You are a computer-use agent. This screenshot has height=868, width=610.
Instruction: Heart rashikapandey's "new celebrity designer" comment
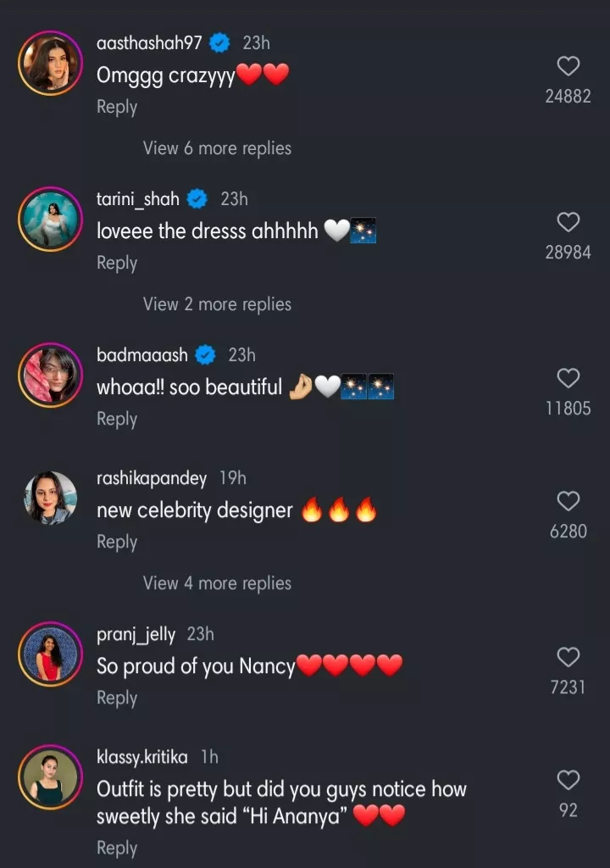coord(568,501)
